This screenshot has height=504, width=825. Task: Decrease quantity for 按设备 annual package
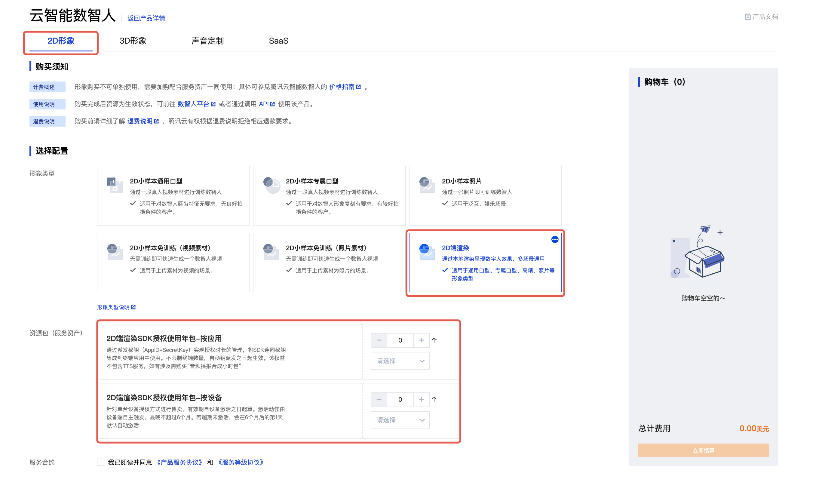click(379, 400)
